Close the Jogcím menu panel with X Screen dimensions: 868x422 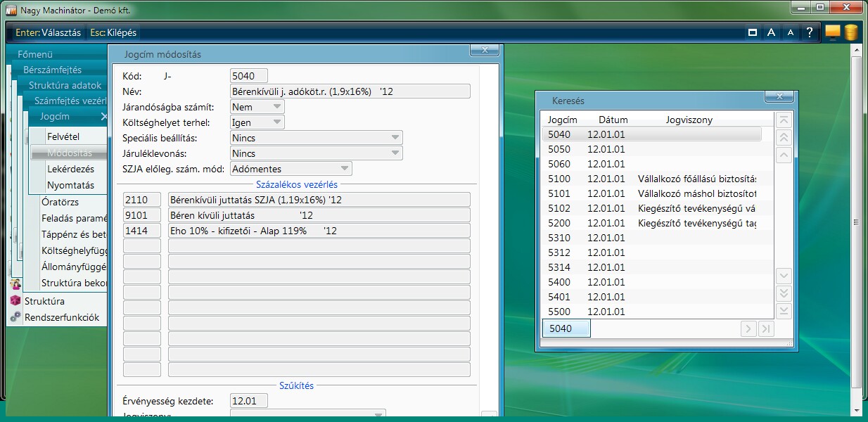coord(104,117)
